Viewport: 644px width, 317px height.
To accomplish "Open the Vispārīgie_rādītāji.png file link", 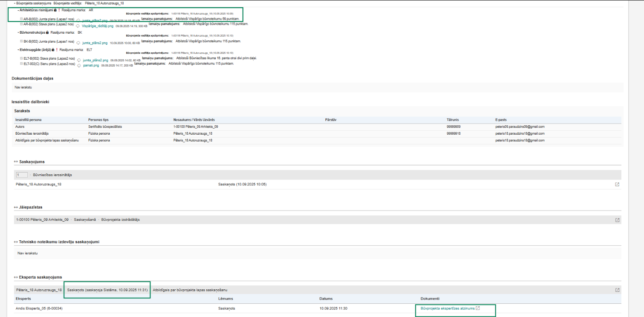I will 97,26.
